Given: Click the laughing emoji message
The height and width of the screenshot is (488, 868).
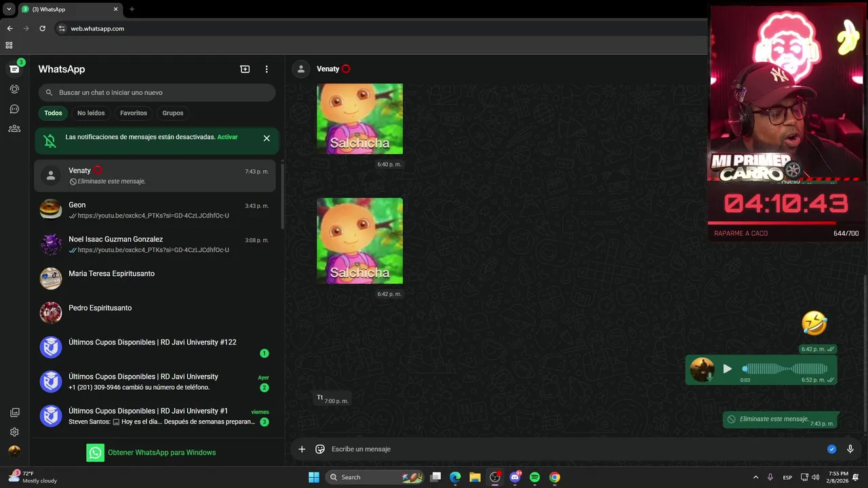Looking at the screenshot, I should [x=814, y=323].
